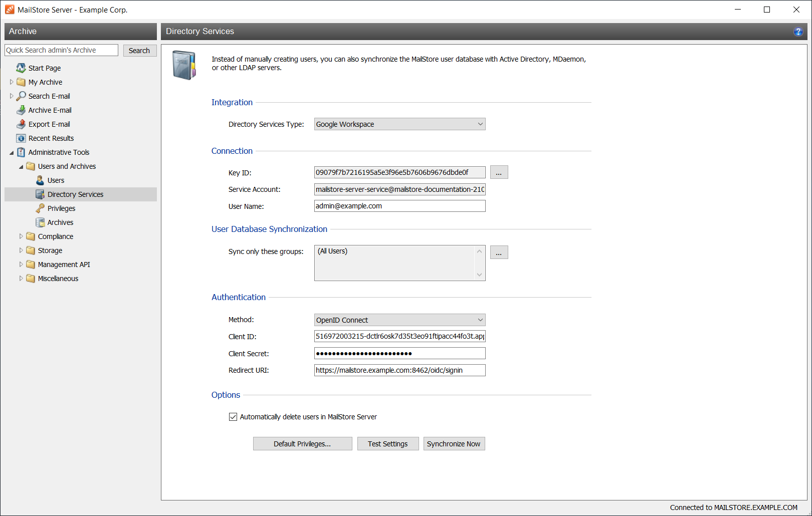Viewport: 812px width, 516px height.
Task: Click the Recent Results icon
Action: pos(21,138)
